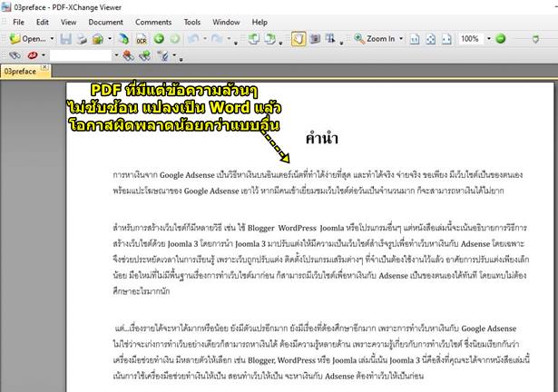
Task: Expand the Email icon dropdown arrow
Action: coord(110,38)
